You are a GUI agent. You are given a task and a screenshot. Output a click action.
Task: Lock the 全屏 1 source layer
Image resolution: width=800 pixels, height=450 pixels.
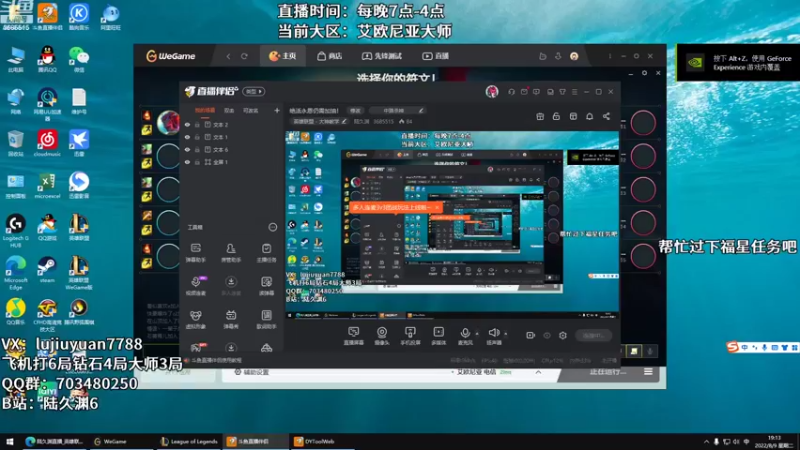click(197, 162)
